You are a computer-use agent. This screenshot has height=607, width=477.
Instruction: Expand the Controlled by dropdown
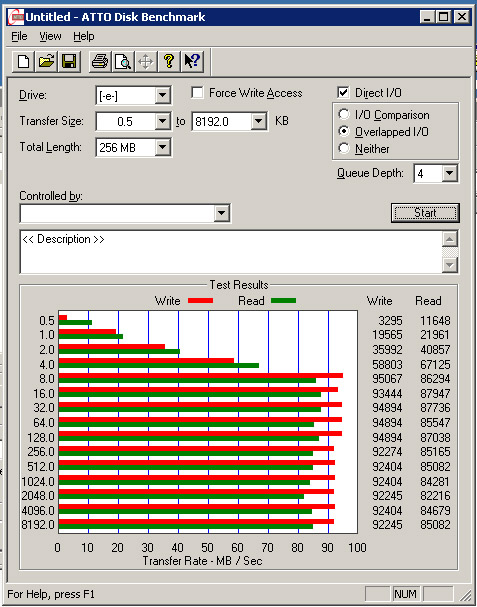(x=222, y=213)
